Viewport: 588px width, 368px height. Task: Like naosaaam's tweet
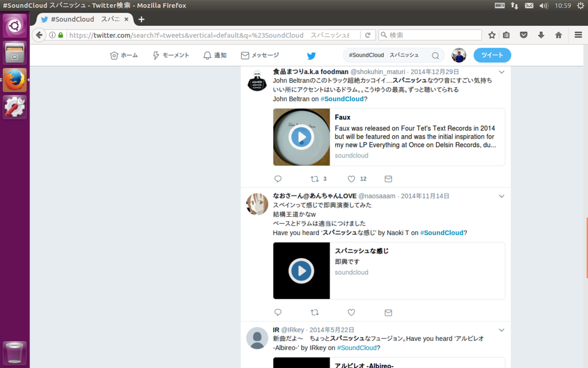pyautogui.click(x=351, y=312)
